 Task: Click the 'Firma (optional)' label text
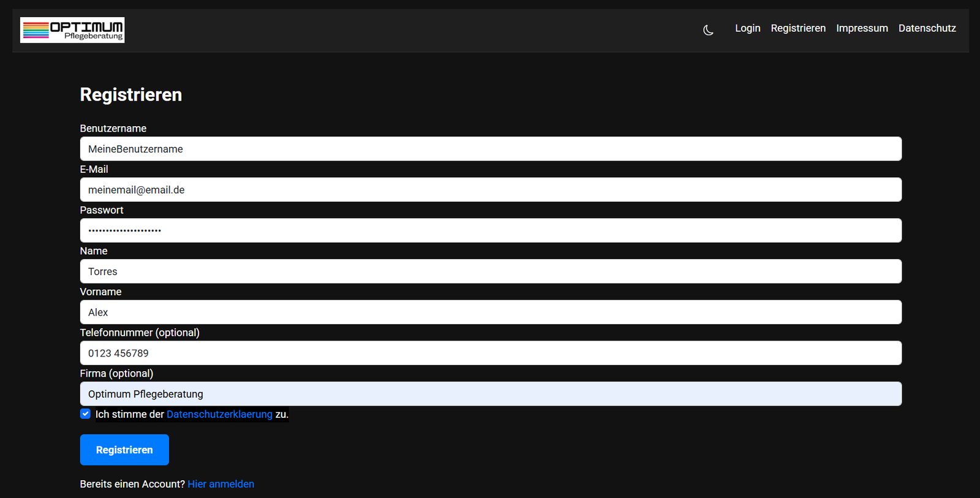point(116,374)
